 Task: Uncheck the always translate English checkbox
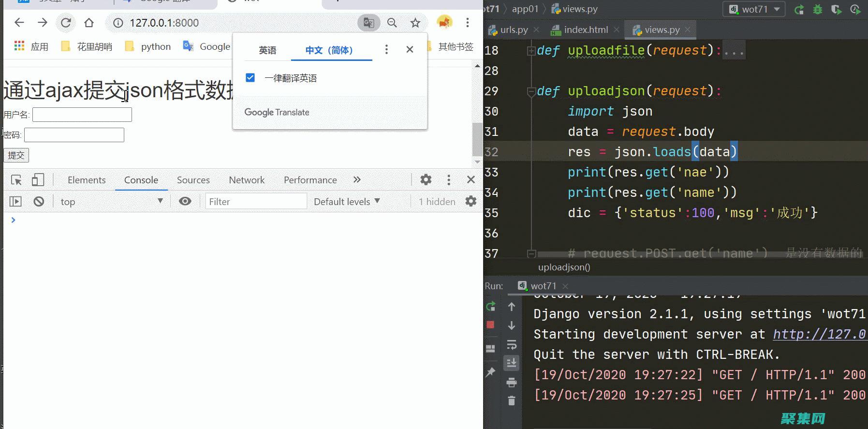250,78
